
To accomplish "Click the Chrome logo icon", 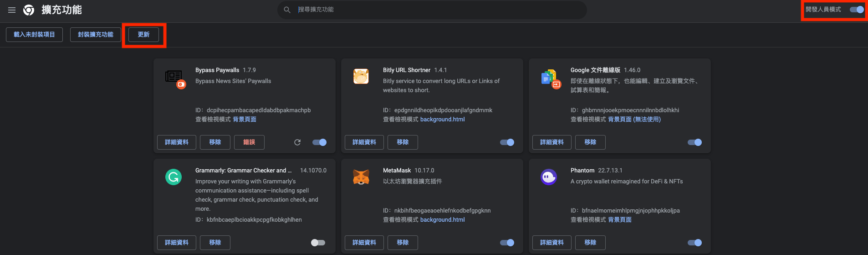I will pos(29,10).
